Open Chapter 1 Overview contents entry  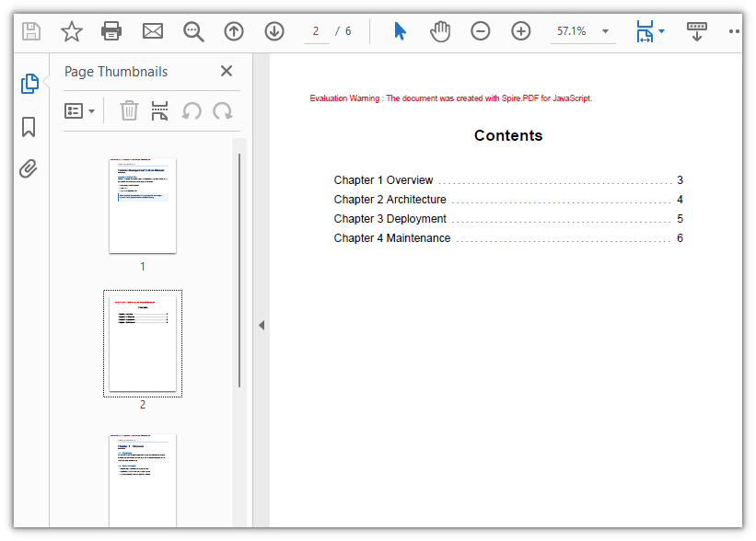(x=508, y=180)
